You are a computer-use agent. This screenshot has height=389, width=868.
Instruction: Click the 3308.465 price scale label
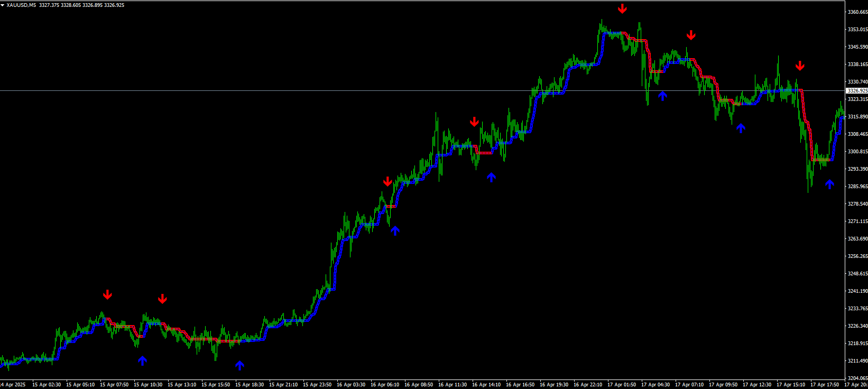click(857, 134)
